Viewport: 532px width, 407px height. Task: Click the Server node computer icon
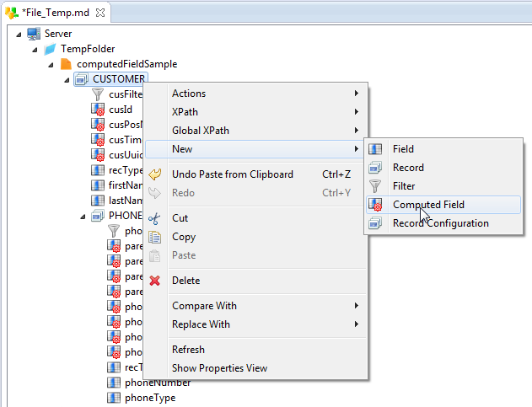coord(34,34)
